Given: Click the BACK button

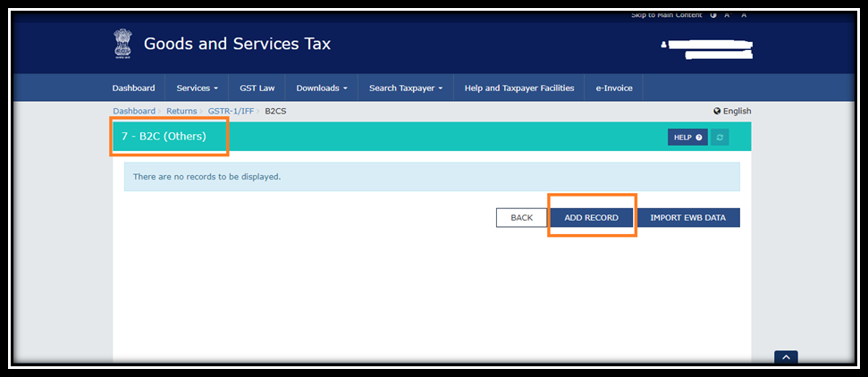Looking at the screenshot, I should point(521,218).
